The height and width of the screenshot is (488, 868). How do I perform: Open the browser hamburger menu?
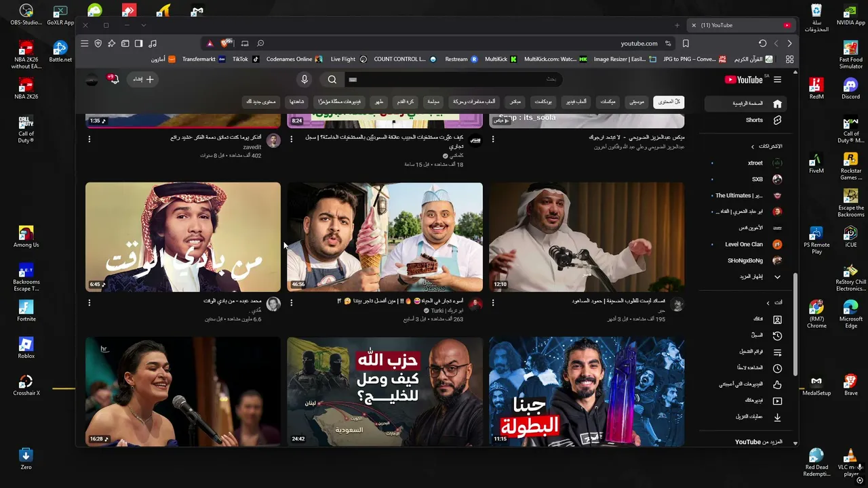point(85,43)
